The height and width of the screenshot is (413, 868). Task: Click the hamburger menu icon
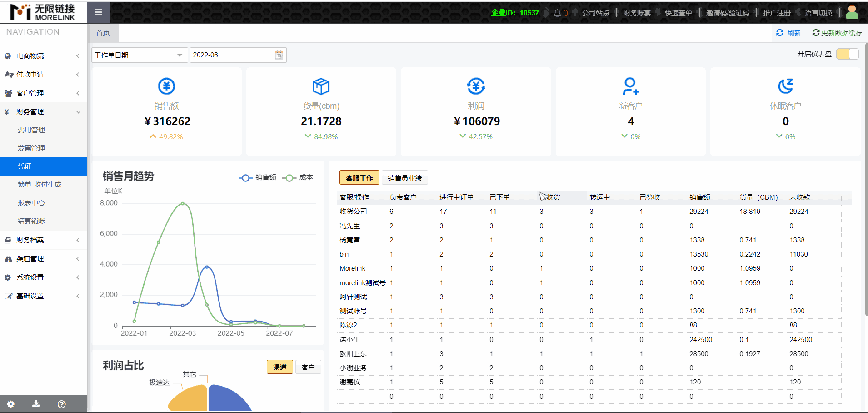98,12
